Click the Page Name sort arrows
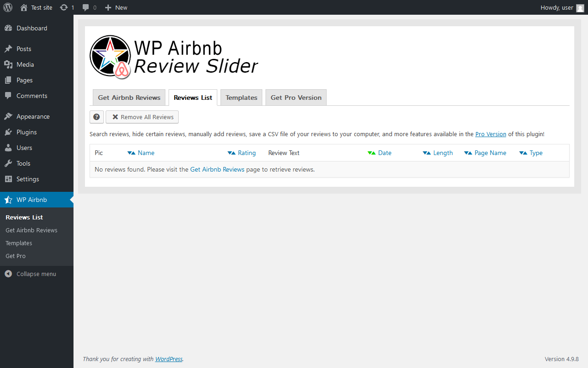 [x=468, y=153]
